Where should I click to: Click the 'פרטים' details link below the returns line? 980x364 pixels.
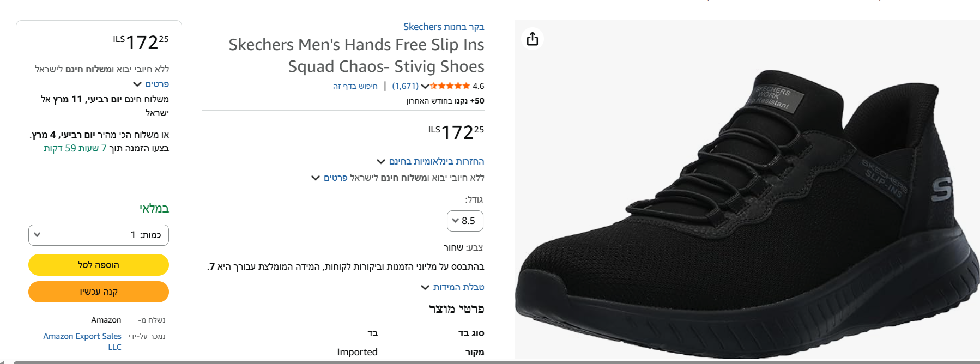(x=335, y=178)
